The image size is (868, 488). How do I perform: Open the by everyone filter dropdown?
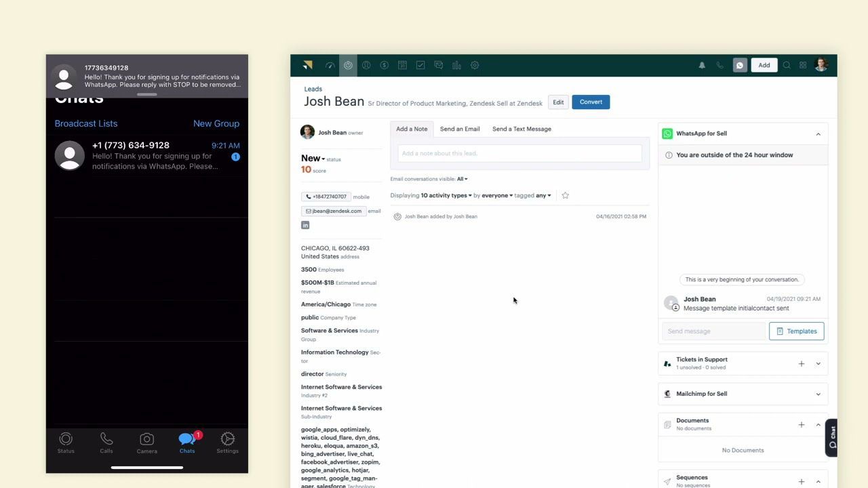coord(496,195)
